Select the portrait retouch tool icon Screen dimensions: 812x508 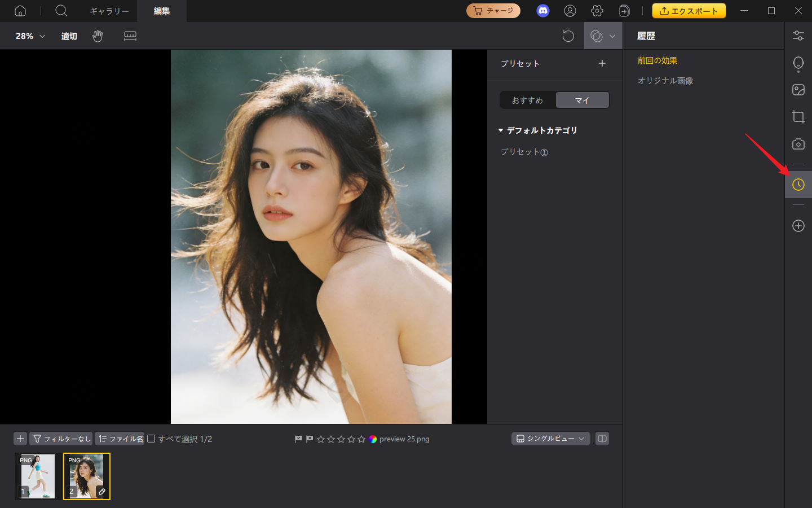click(x=798, y=63)
